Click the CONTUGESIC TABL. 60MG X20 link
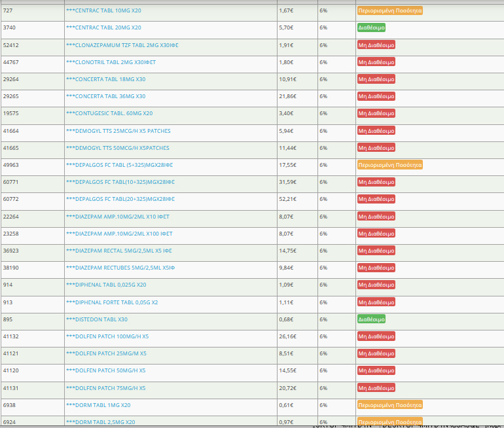The image size is (504, 428). 109,113
